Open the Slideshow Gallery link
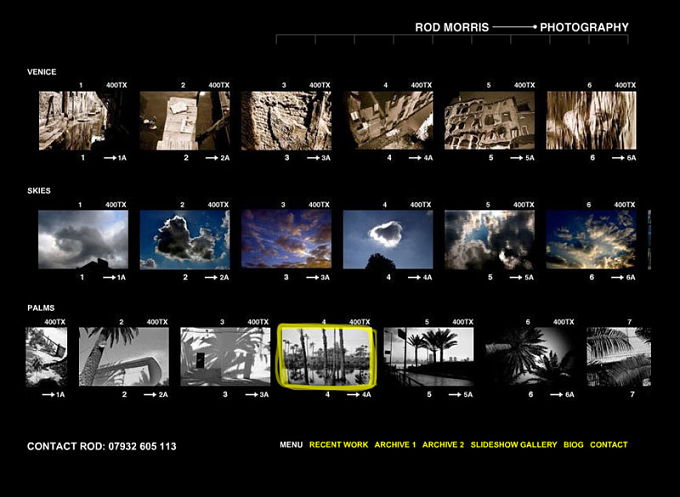 pyautogui.click(x=514, y=445)
